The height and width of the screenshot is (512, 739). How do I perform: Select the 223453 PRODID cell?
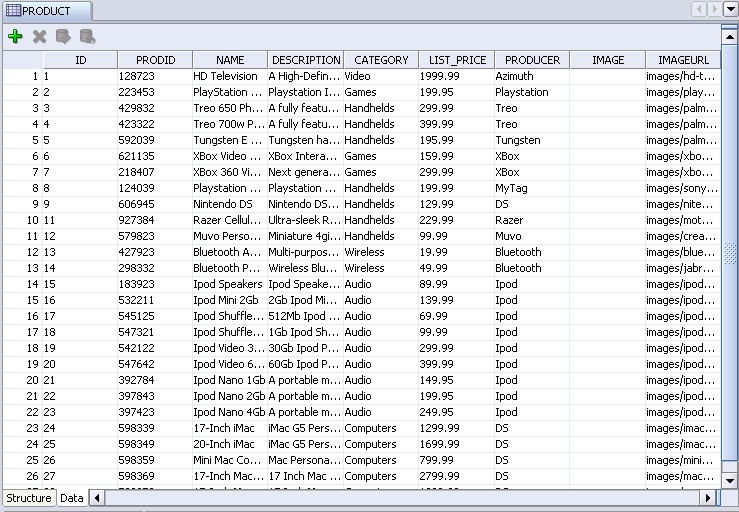pyautogui.click(x=155, y=92)
